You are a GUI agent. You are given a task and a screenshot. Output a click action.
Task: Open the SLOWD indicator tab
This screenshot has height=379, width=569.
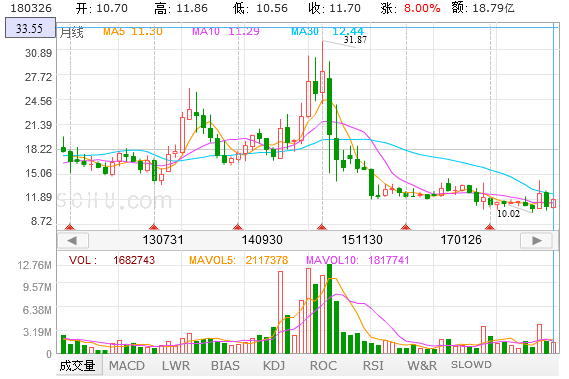[x=471, y=365]
